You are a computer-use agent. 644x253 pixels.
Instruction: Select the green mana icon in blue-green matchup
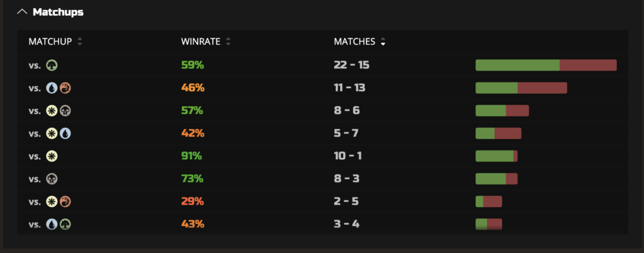pyautogui.click(x=65, y=224)
